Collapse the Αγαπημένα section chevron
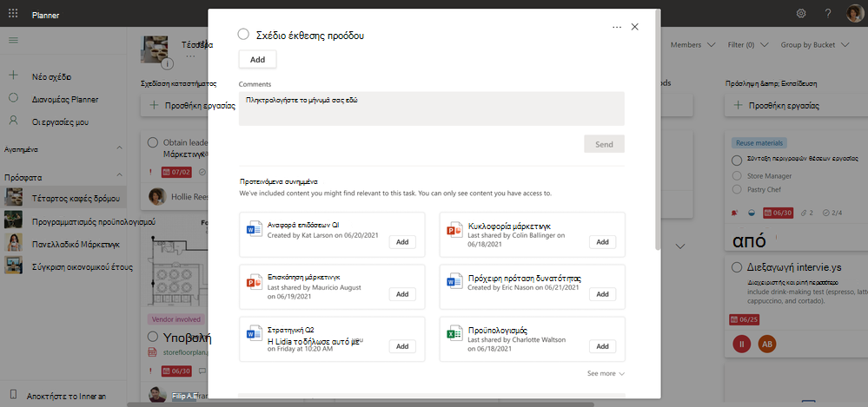This screenshot has width=868, height=407. tap(120, 148)
